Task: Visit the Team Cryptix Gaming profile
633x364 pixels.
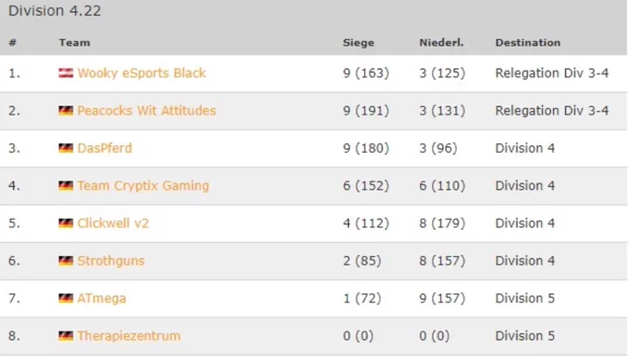Action: coord(143,185)
